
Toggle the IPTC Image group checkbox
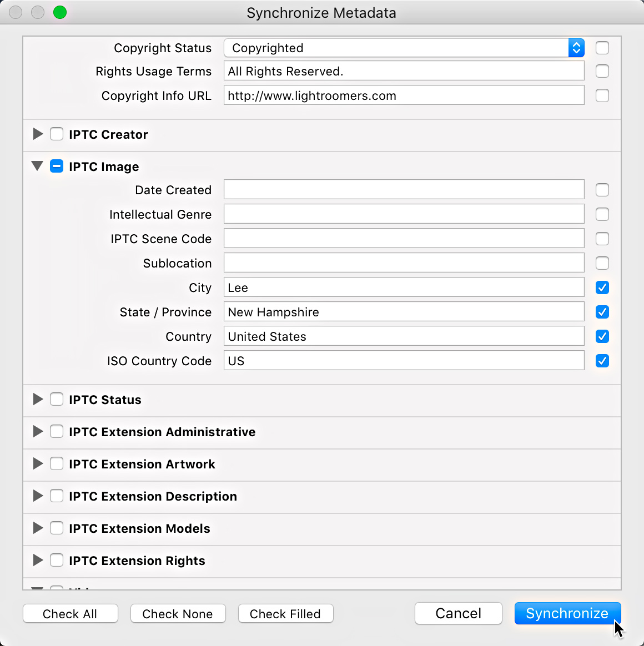tap(57, 166)
